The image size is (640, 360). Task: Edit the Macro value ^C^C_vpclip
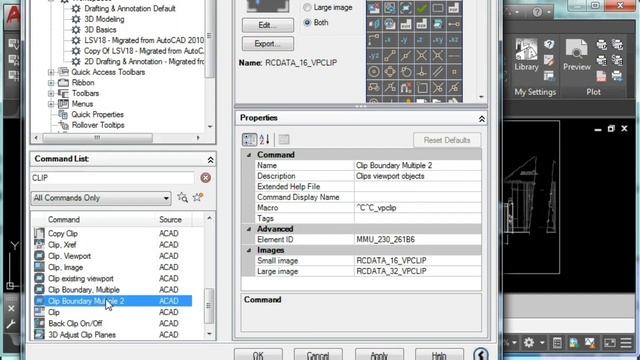tap(418, 208)
